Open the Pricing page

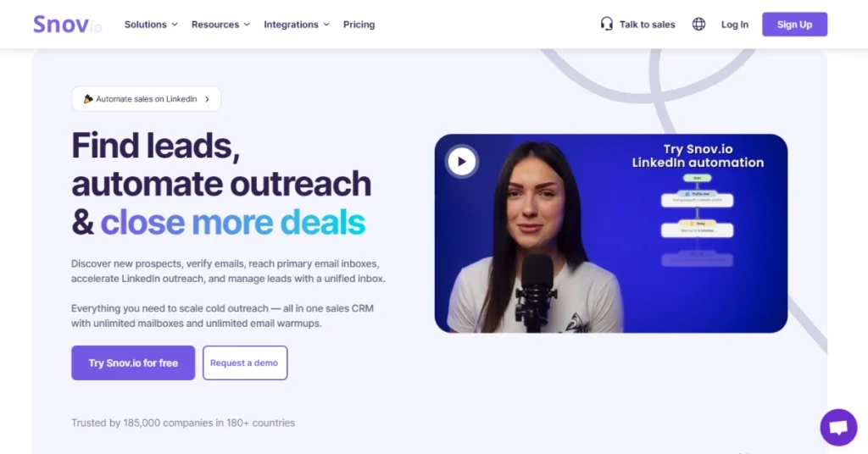pos(359,25)
